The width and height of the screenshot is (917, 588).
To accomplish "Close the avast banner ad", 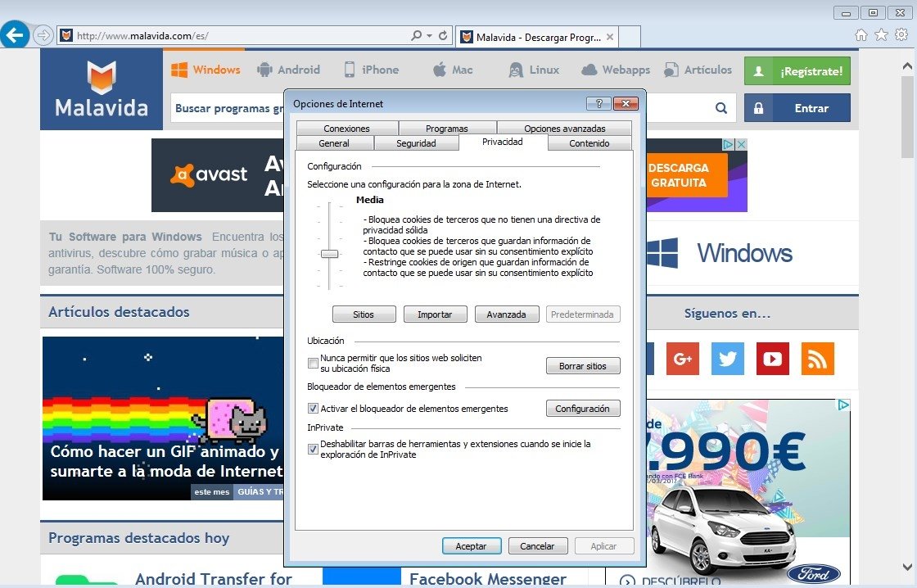I will click(742, 144).
